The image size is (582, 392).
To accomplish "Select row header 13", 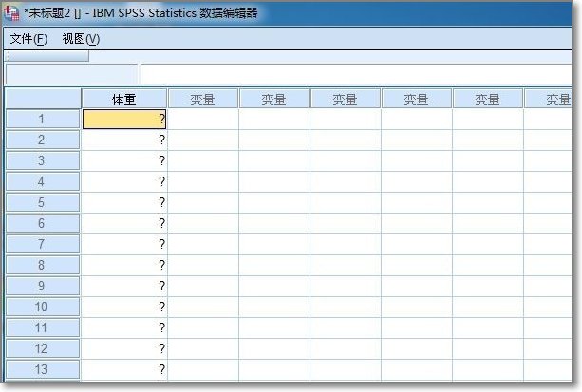I will point(43,369).
